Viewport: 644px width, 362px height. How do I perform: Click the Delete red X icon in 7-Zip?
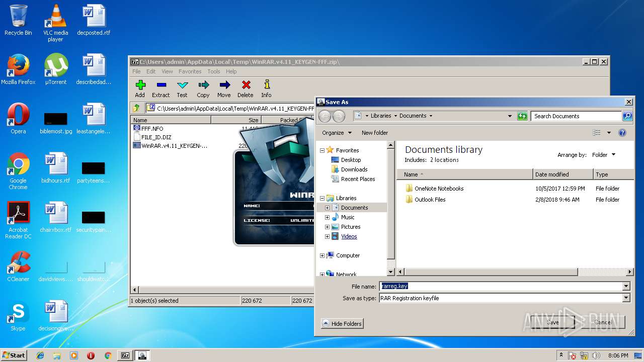246,89
